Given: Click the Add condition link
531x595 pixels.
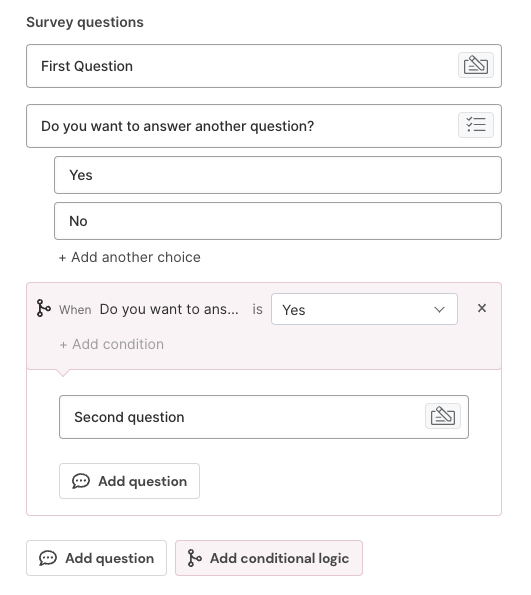Looking at the screenshot, I should (112, 344).
